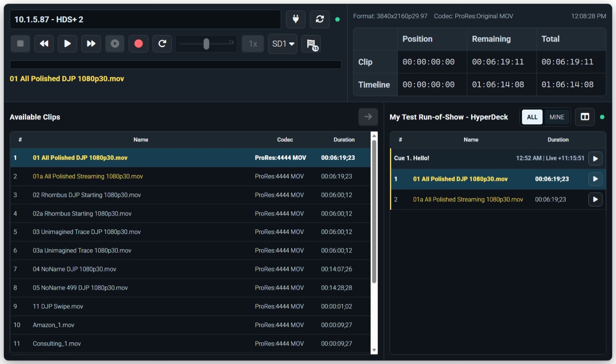Viewport: 616px width, 364px height.
Task: Toggle the loop playback icon
Action: click(162, 44)
